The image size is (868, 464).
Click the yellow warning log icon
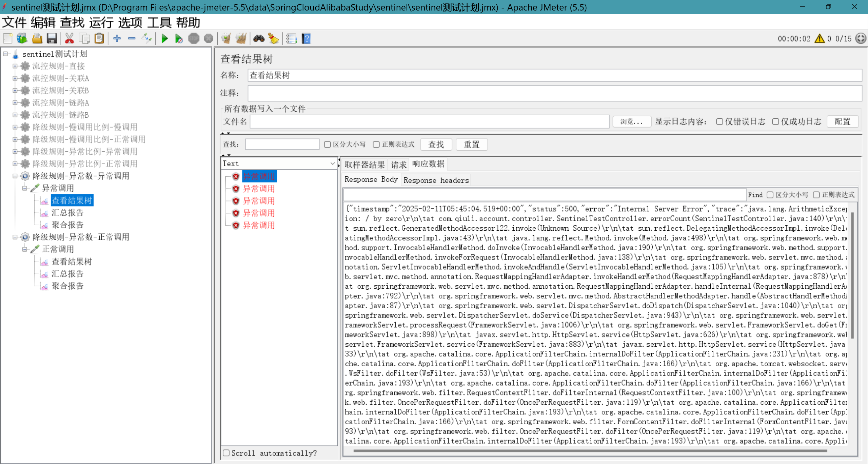click(819, 39)
